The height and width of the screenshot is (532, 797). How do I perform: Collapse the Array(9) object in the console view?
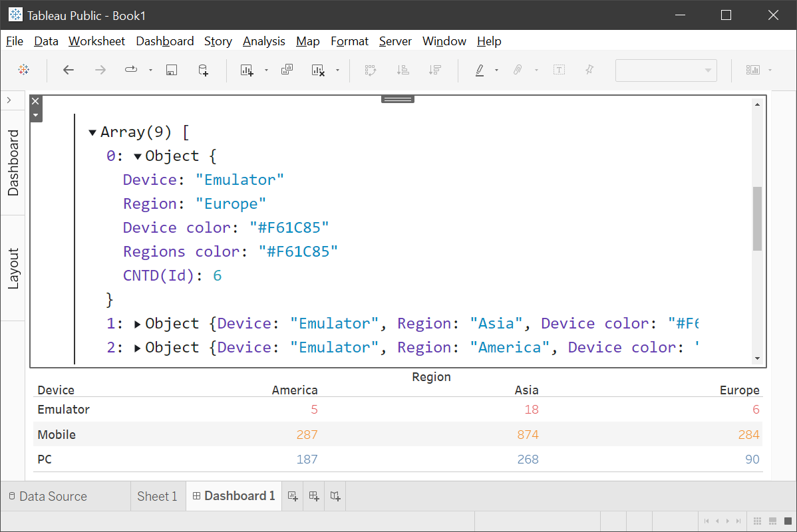pos(92,132)
